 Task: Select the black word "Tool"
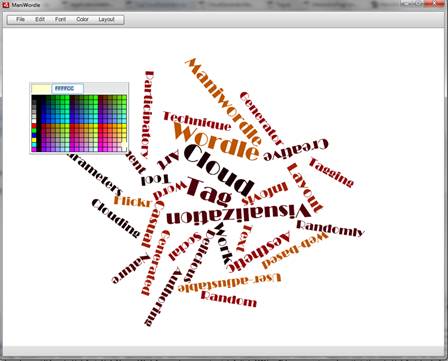pyautogui.click(x=156, y=180)
